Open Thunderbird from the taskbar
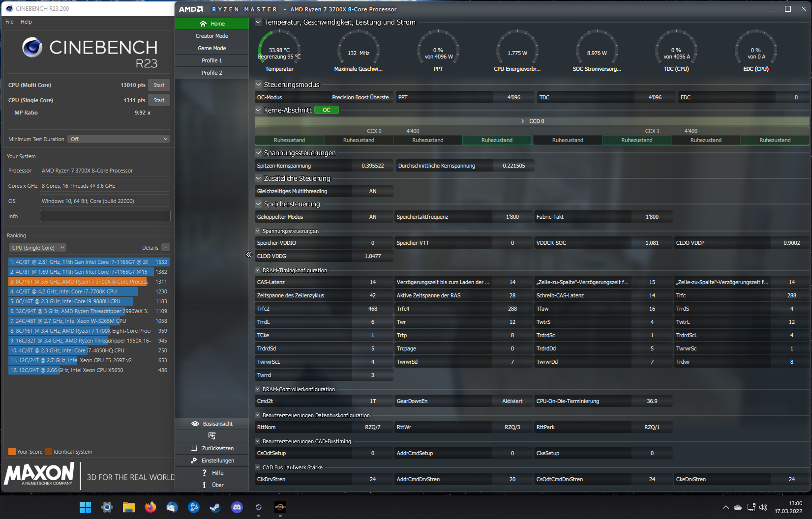This screenshot has height=519, width=812. point(172,507)
